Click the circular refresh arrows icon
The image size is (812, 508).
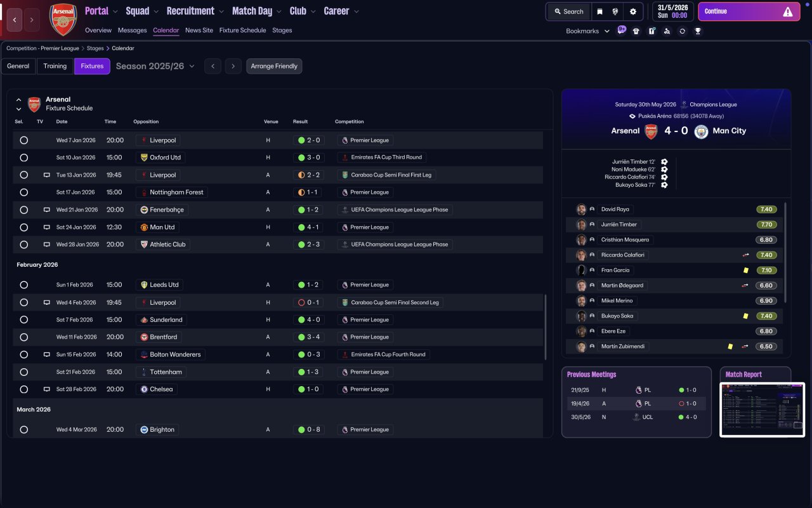point(682,31)
